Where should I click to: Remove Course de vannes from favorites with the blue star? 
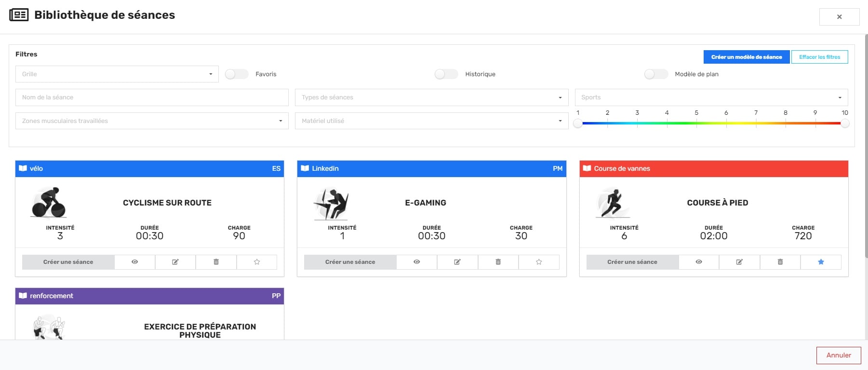pos(821,262)
